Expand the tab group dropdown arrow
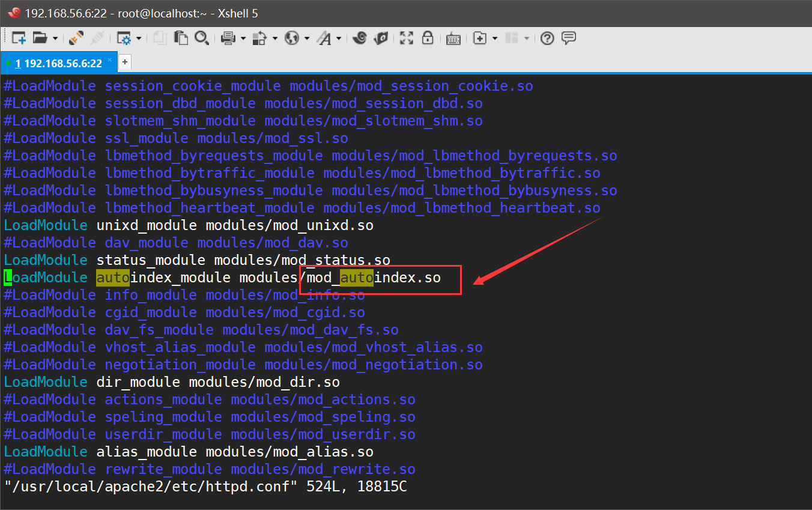The height and width of the screenshot is (510, 812). point(494,38)
